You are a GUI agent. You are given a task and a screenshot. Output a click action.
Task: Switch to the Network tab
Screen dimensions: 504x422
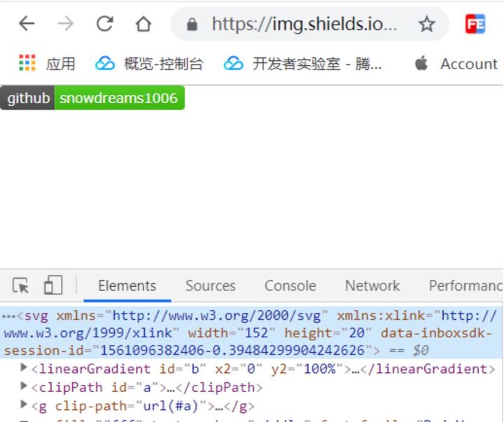[372, 286]
